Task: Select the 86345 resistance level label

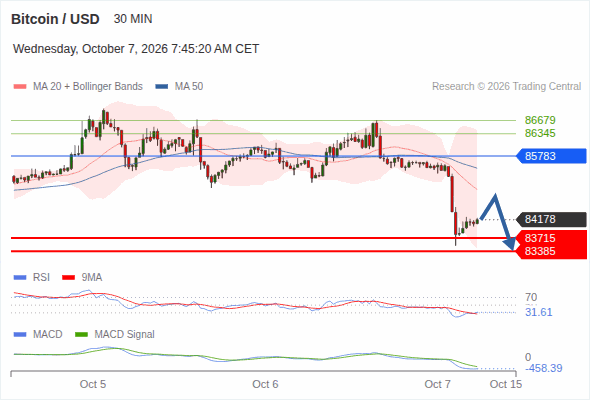Action: click(x=540, y=133)
